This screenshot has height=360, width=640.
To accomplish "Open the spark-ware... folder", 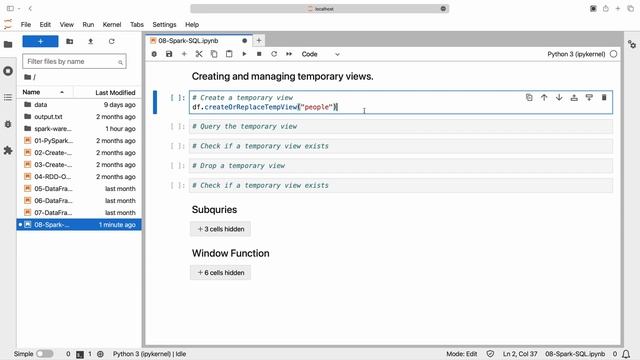I will (x=79, y=129).
